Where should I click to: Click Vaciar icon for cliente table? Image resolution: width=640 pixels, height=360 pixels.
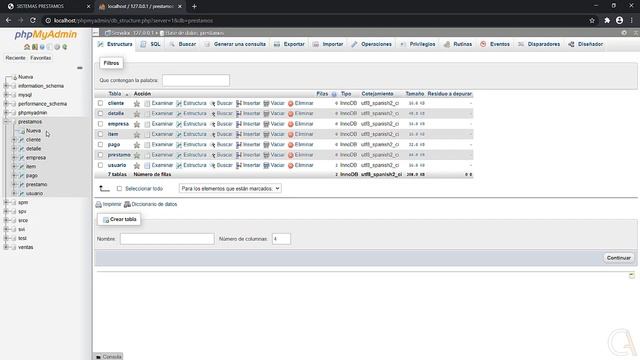tap(266, 104)
